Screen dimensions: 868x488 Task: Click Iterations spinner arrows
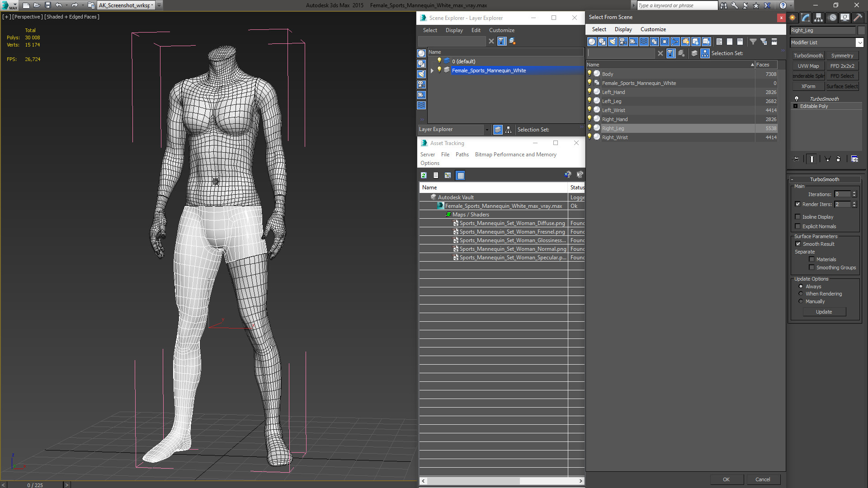[854, 194]
